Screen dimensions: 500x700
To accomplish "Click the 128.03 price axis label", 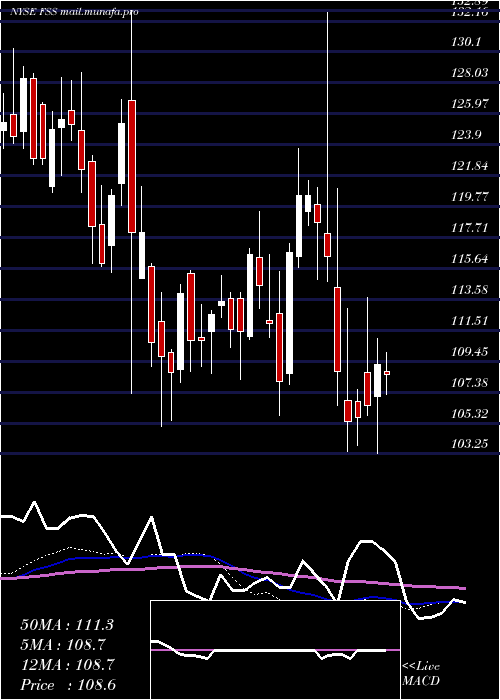I will [471, 73].
